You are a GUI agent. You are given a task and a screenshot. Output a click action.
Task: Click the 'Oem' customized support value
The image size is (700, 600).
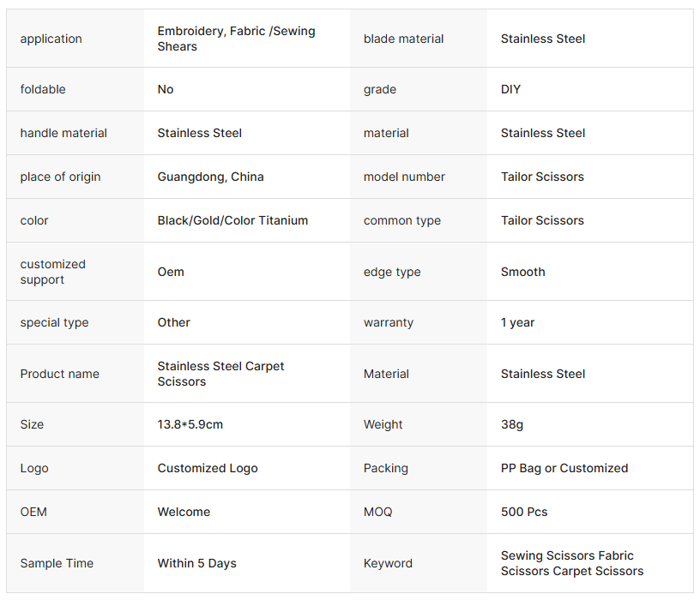[x=171, y=272]
